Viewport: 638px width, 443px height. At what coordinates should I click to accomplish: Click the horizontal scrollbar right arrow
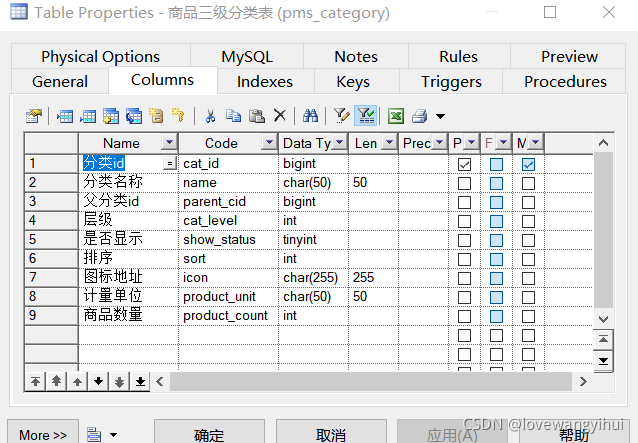(583, 382)
